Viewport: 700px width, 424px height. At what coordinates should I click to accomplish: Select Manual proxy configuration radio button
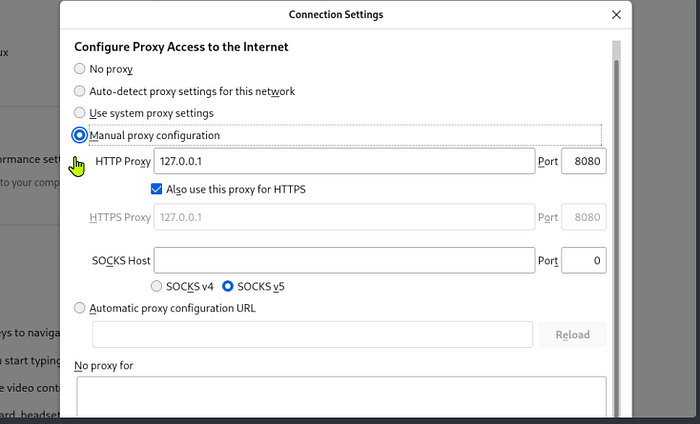point(79,135)
